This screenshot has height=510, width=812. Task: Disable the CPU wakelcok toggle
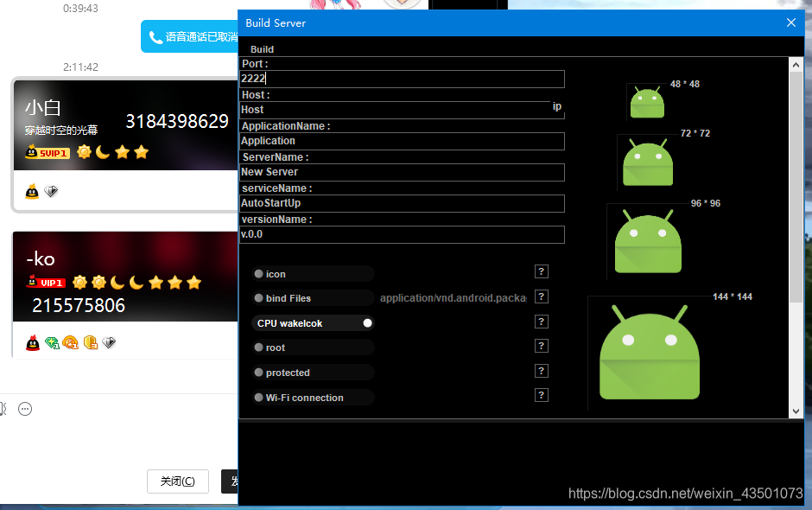click(x=313, y=323)
